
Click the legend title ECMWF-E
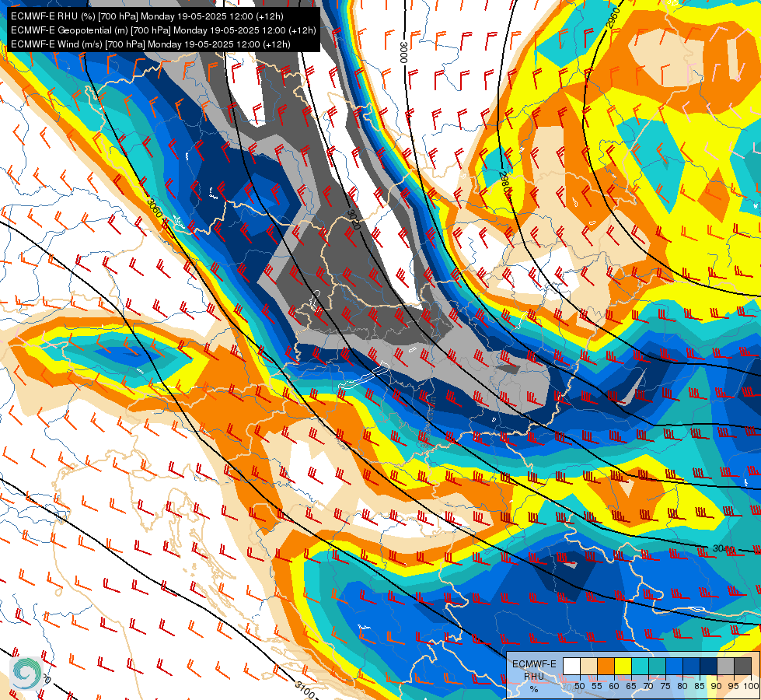pyautogui.click(x=534, y=664)
